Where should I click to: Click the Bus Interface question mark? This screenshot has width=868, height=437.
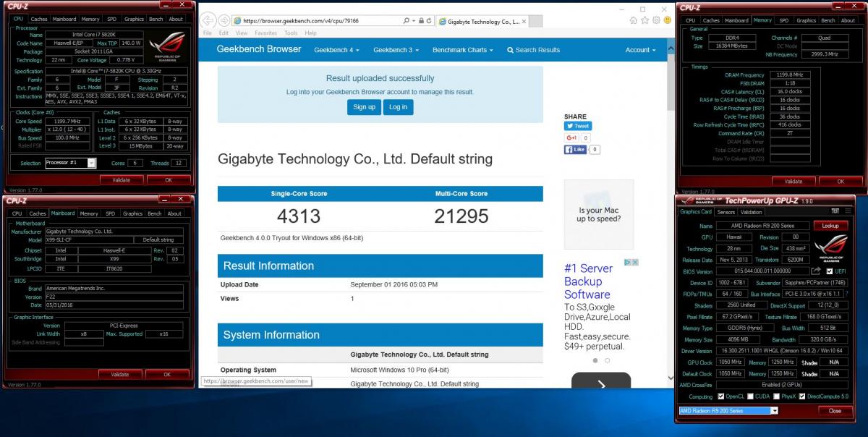[846, 294]
